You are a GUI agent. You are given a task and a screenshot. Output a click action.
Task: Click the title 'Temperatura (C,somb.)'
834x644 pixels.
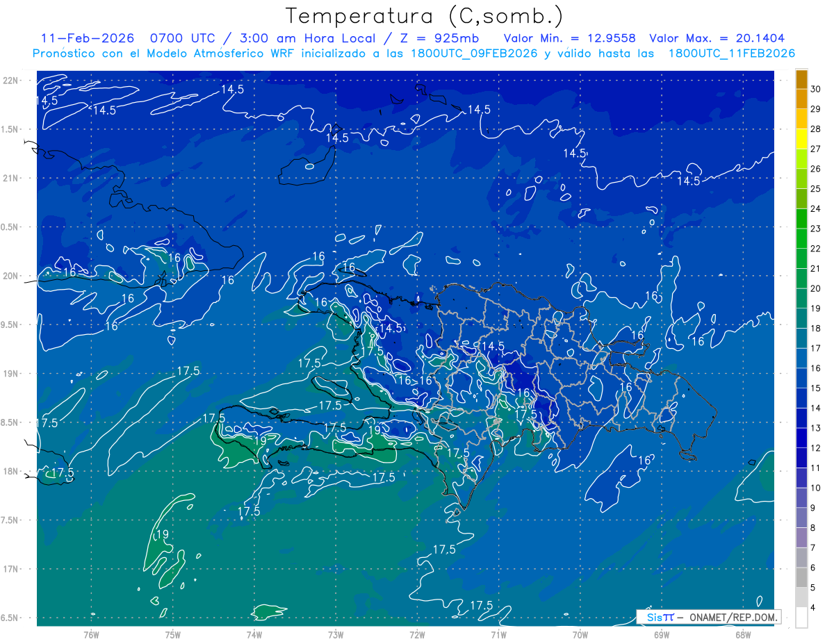click(x=425, y=17)
